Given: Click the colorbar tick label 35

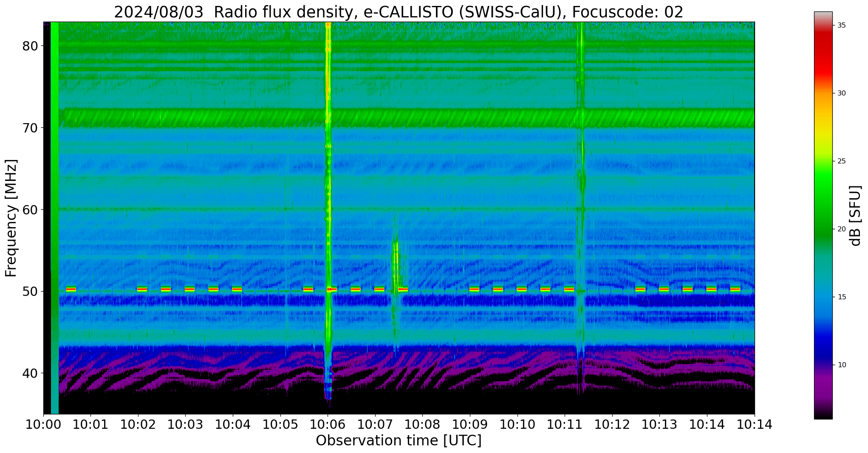Looking at the screenshot, I should tap(841, 25).
